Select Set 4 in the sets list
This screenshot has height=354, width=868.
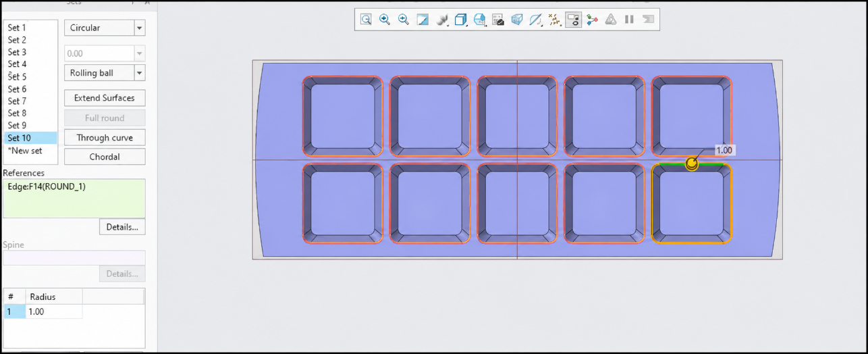pos(30,64)
